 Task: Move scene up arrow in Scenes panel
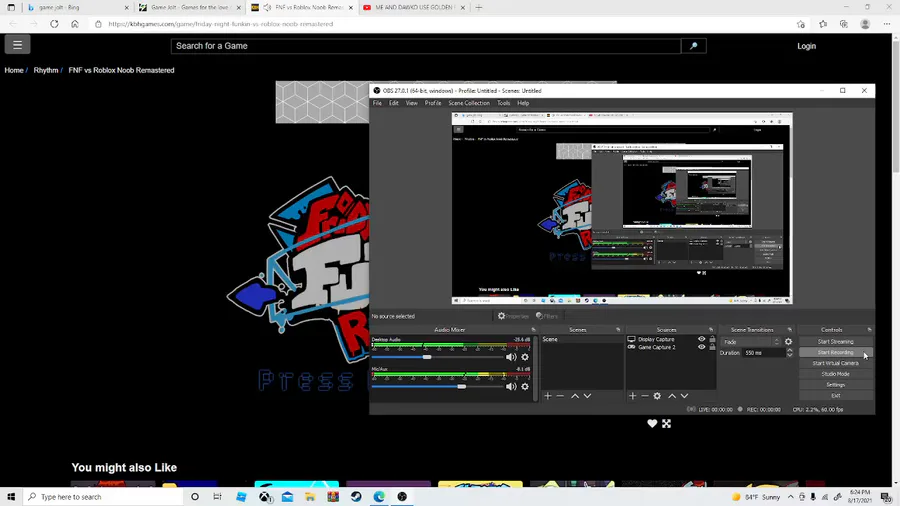click(575, 396)
